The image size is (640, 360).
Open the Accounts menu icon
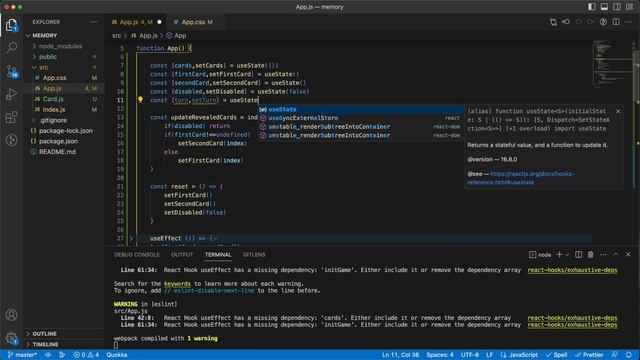point(11,315)
